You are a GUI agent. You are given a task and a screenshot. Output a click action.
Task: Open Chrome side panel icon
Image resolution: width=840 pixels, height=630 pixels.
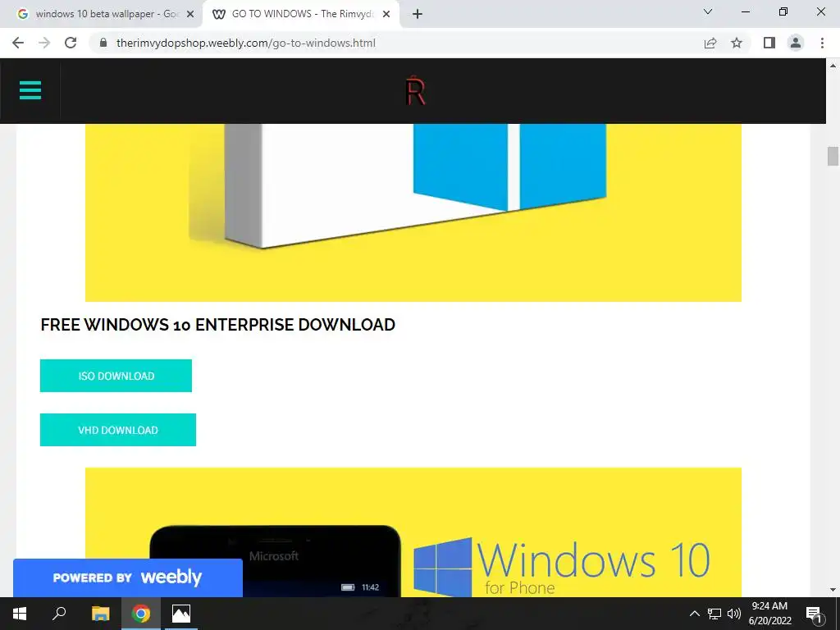pos(769,43)
